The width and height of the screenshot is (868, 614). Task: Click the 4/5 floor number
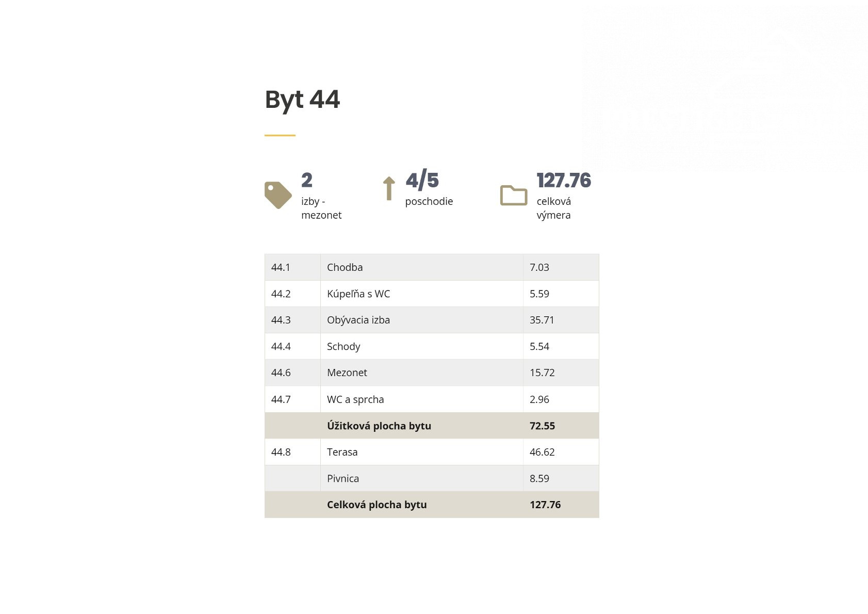pos(422,180)
